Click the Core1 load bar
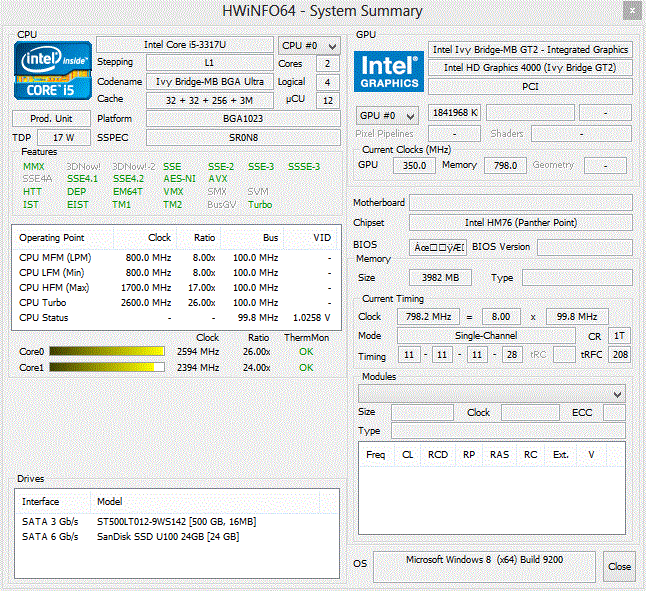 coord(107,367)
